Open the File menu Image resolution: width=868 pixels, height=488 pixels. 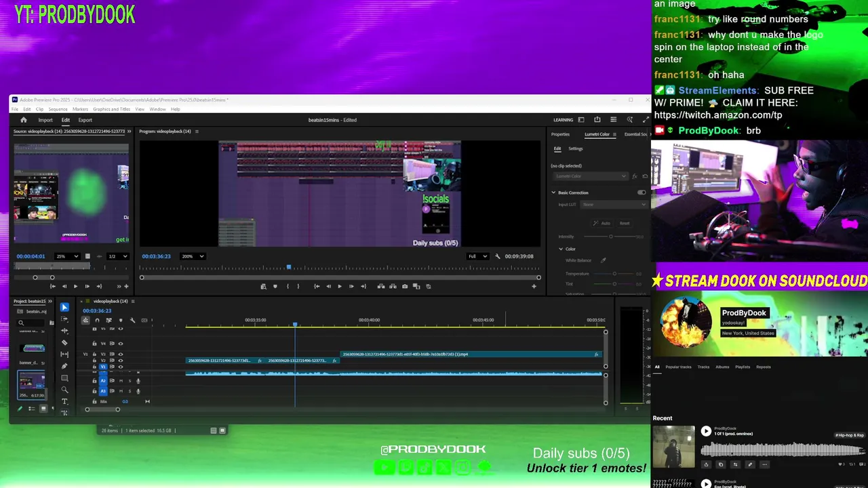pyautogui.click(x=15, y=109)
